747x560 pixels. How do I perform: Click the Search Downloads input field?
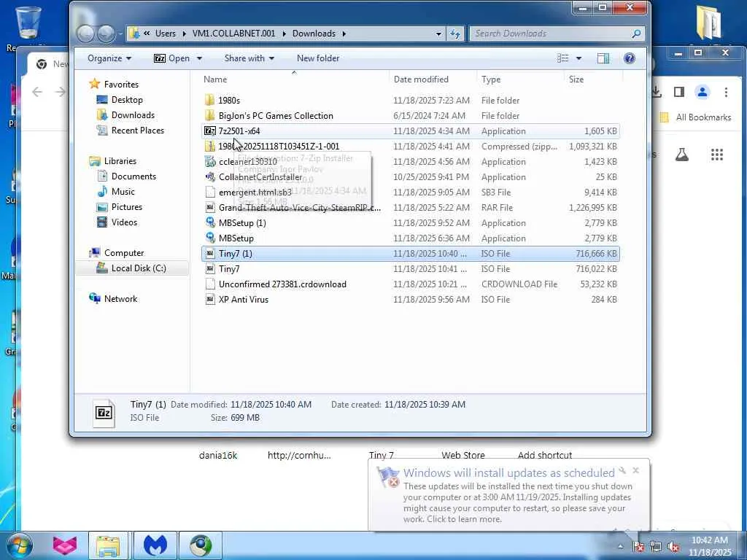550,34
